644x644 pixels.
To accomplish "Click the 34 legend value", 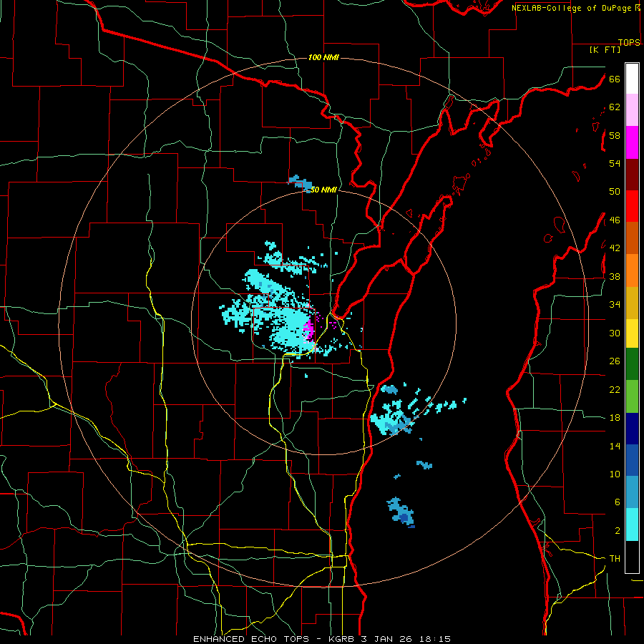I will click(615, 305).
